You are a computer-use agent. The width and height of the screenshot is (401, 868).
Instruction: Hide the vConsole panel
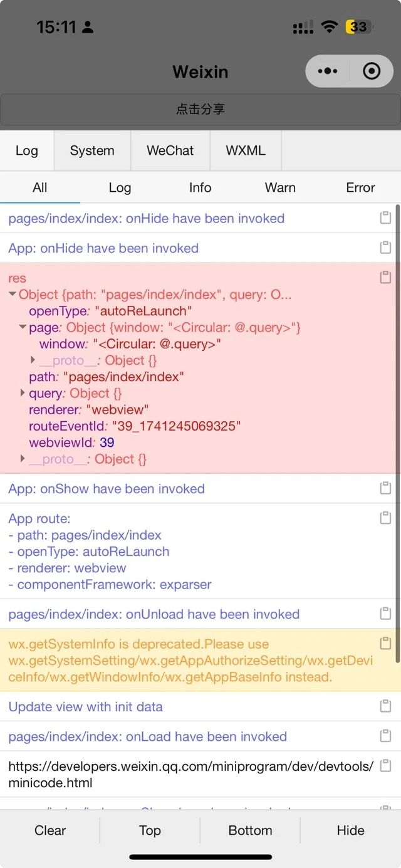(x=351, y=830)
